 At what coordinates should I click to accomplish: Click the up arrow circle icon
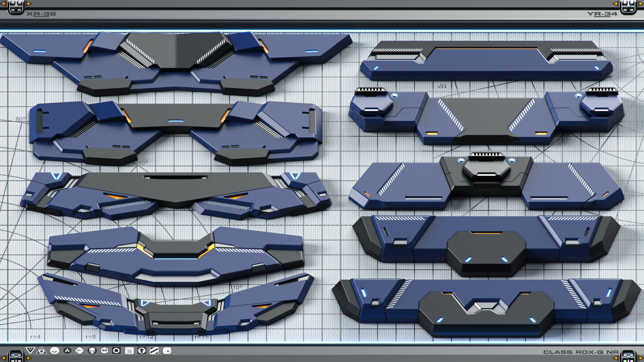point(142,351)
